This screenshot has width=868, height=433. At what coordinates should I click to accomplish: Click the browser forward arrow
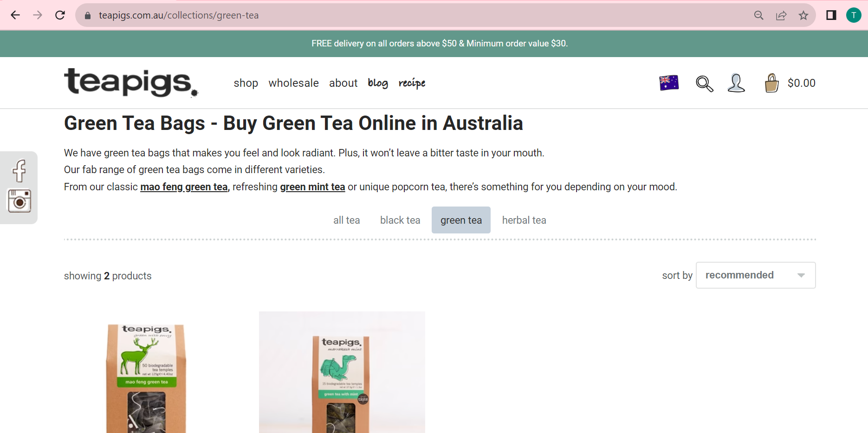[38, 15]
